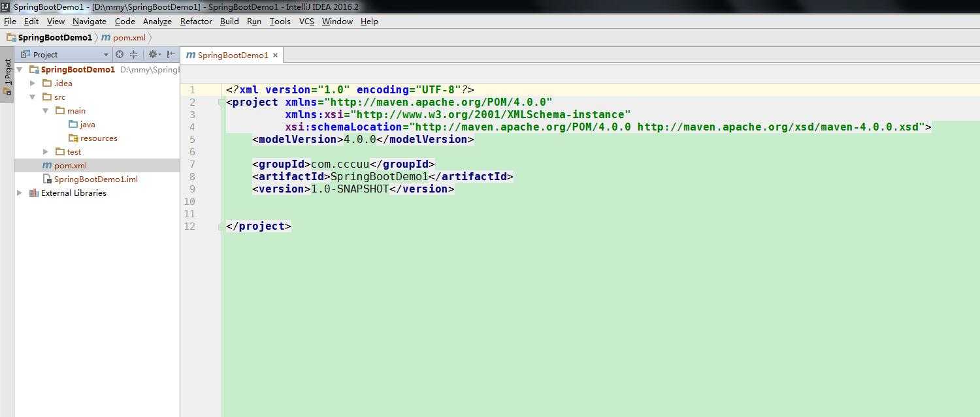Viewport: 980px width, 417px height.
Task: Select SpringBootDemo1.iml in the project tree
Action: [97, 179]
